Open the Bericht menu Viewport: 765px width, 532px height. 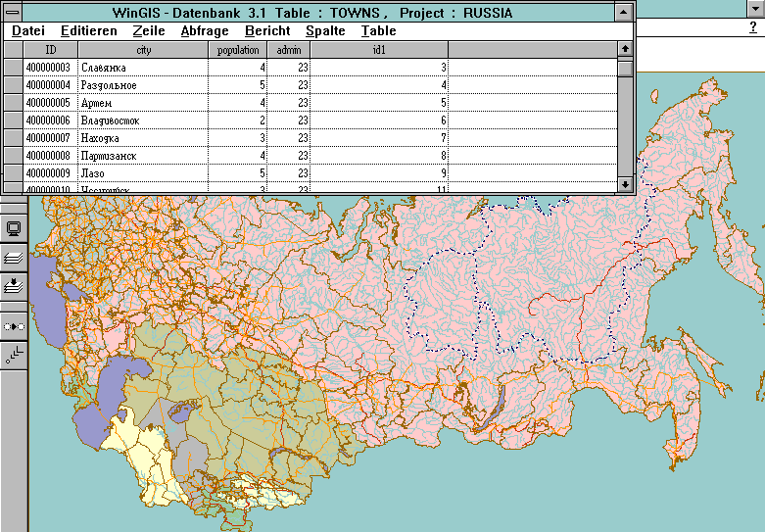click(267, 30)
